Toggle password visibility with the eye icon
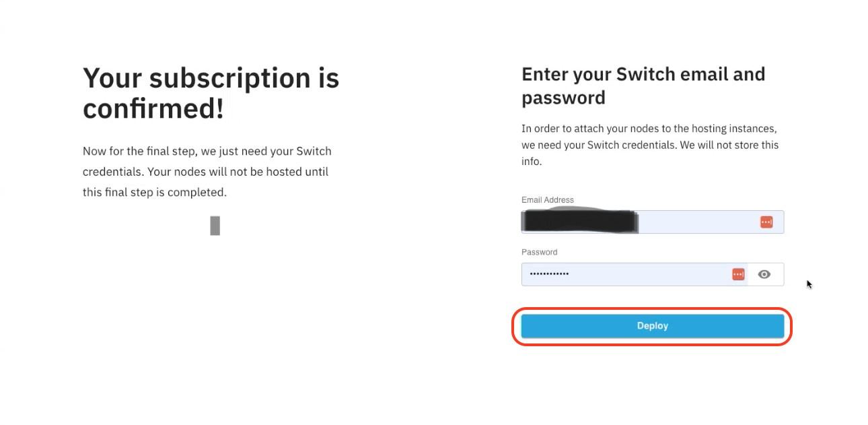 764,274
